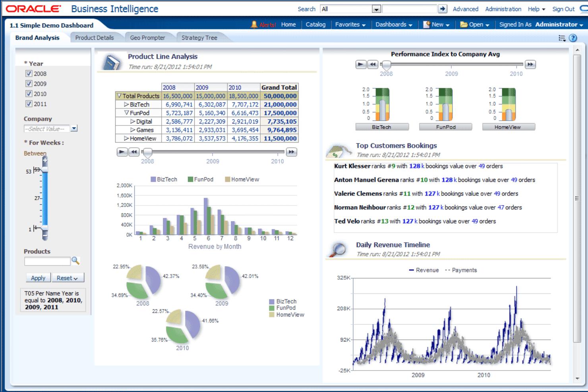Open the Reset button menu
Viewport: 588px width, 392px height.
(x=67, y=278)
